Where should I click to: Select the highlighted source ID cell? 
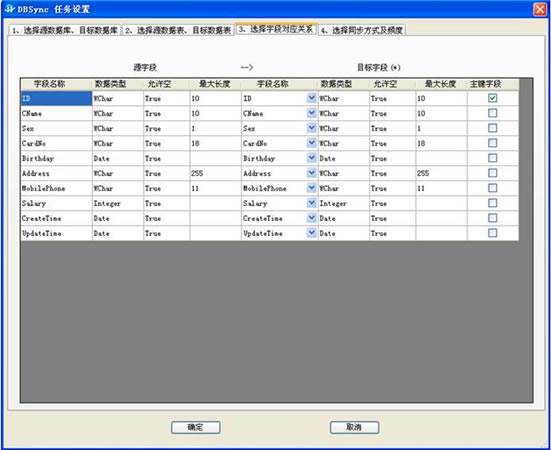pyautogui.click(x=56, y=98)
